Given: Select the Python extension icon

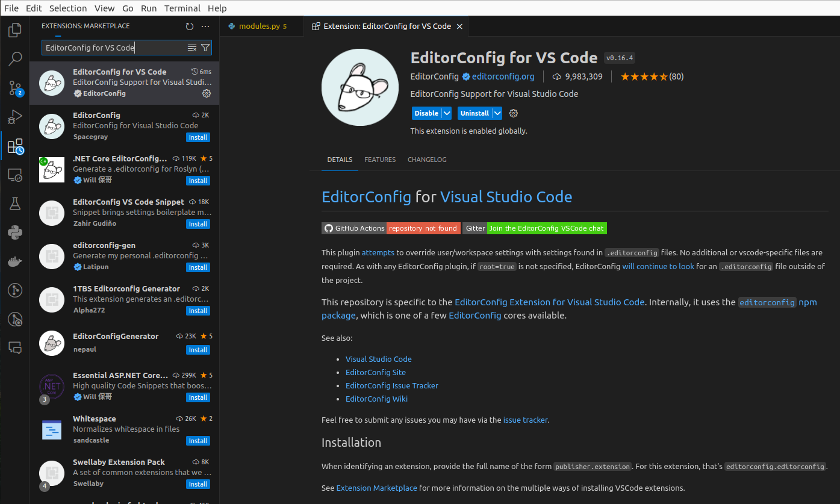Looking at the screenshot, I should coord(14,232).
